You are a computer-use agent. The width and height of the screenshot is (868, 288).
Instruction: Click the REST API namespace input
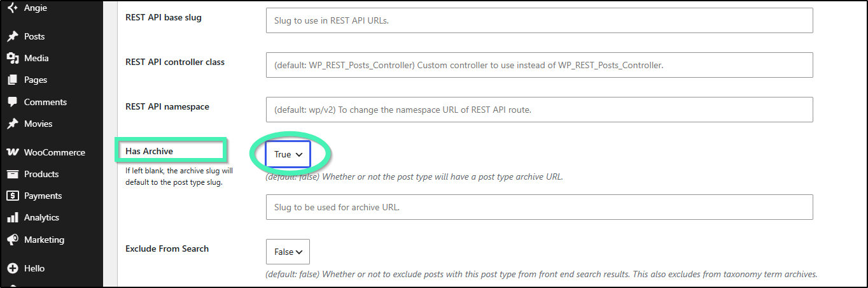pos(539,110)
